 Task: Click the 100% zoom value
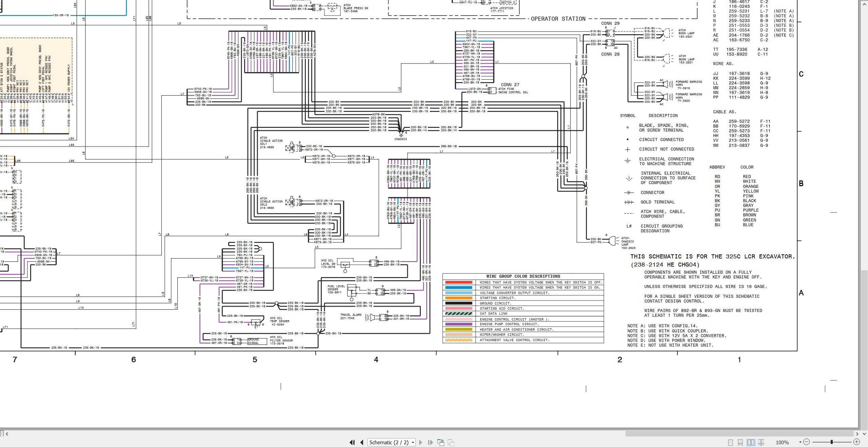(x=782, y=442)
